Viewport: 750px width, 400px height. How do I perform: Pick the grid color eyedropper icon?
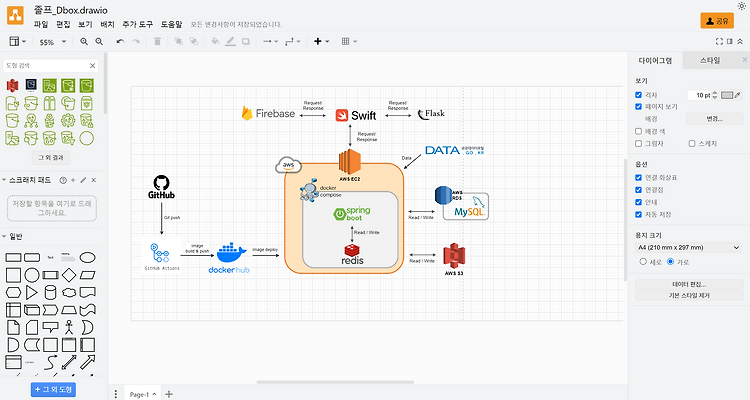coord(738,95)
